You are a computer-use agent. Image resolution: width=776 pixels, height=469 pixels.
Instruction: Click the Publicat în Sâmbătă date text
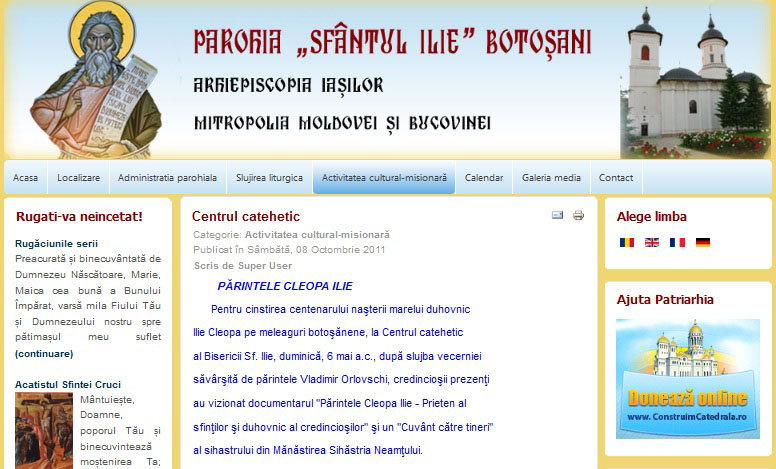coord(289,249)
